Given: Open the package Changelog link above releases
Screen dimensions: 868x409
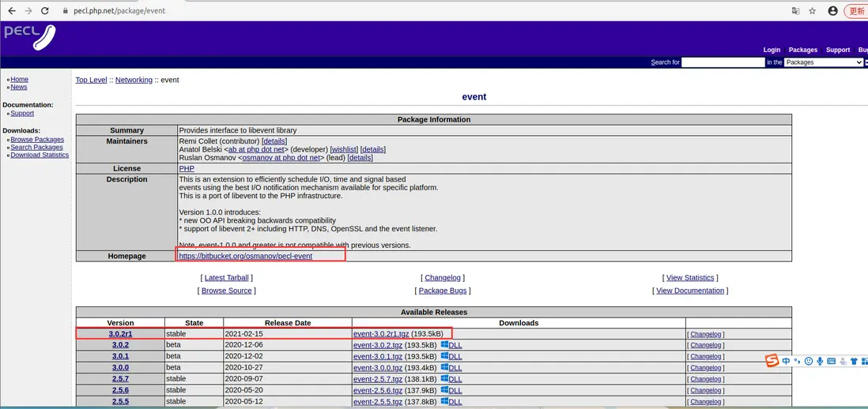Looking at the screenshot, I should (443, 278).
